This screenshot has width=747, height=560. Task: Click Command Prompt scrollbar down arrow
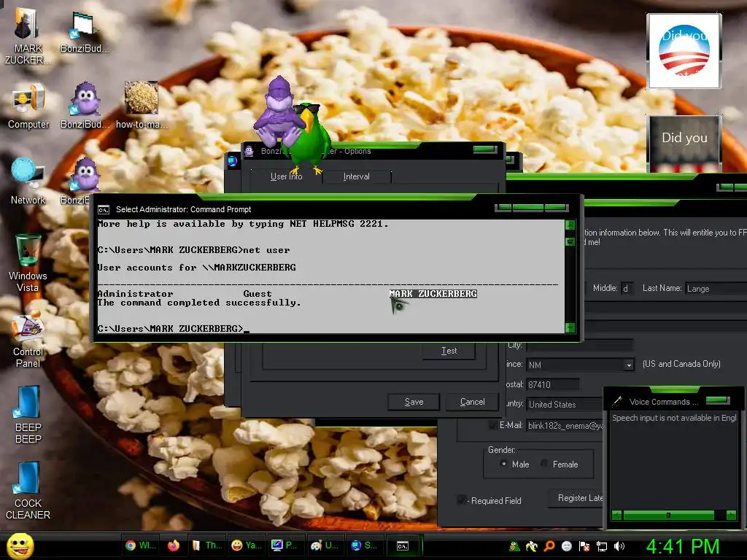tap(570, 327)
